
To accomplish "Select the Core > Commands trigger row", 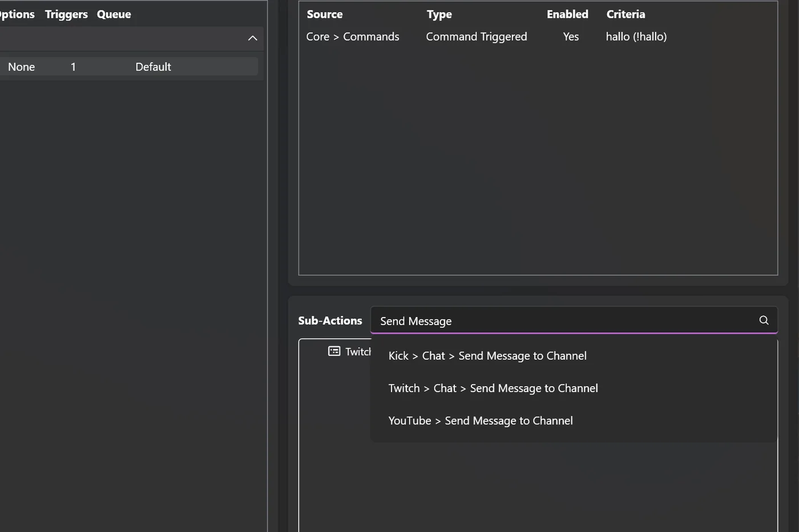I will (x=538, y=36).
